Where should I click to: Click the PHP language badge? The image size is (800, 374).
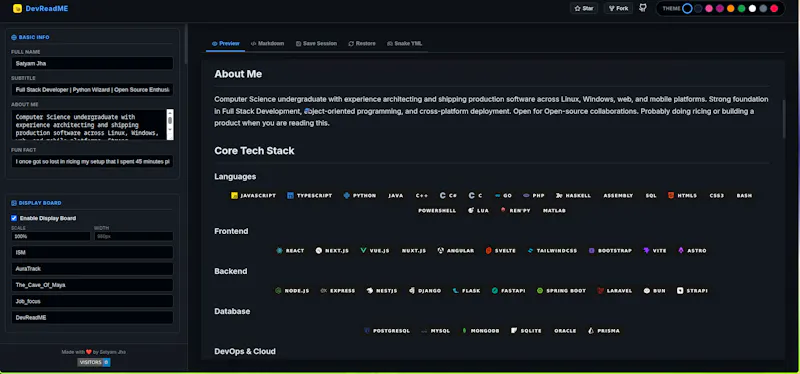(x=534, y=195)
